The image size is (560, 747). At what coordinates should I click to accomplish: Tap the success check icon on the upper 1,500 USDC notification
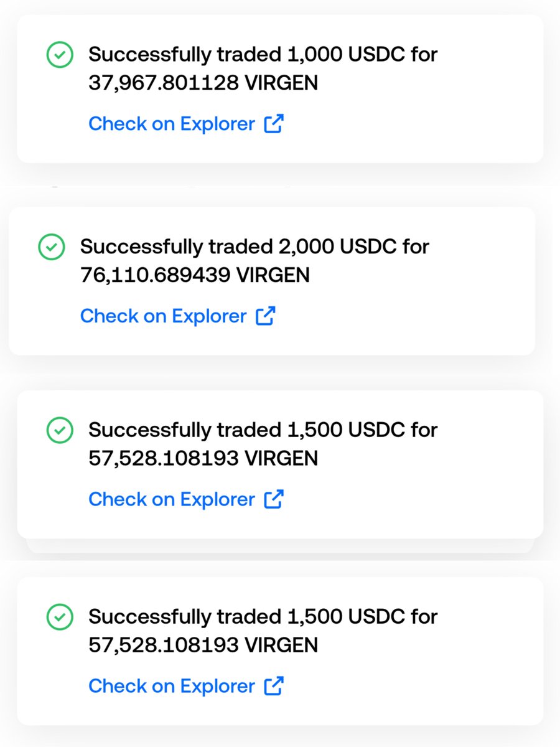[x=60, y=430]
